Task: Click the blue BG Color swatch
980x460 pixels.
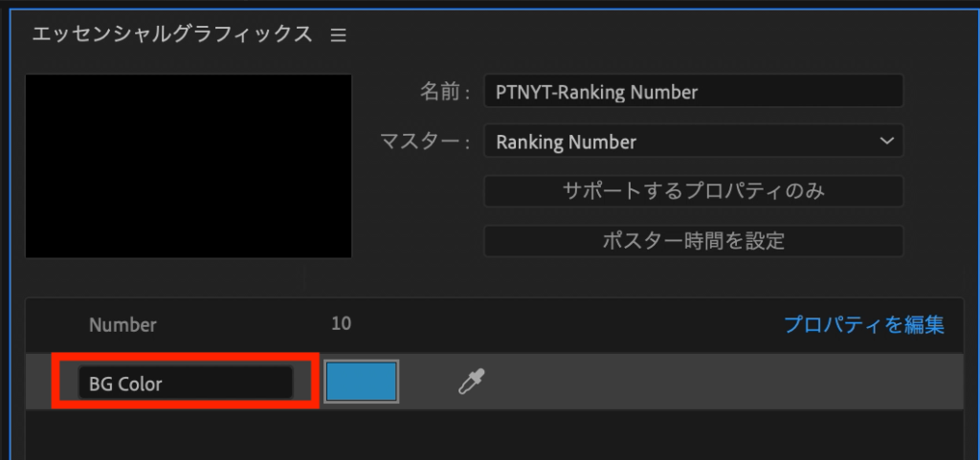Action: coord(361,382)
